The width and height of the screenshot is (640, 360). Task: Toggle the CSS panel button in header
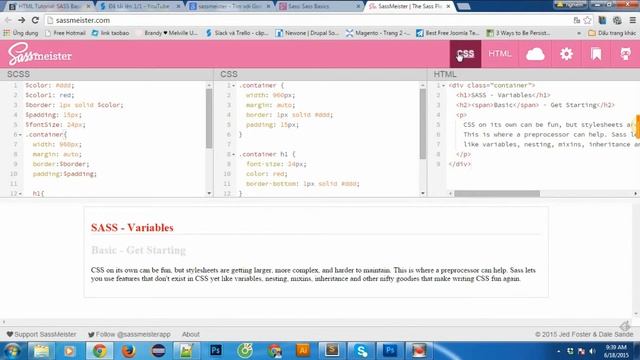(465, 54)
